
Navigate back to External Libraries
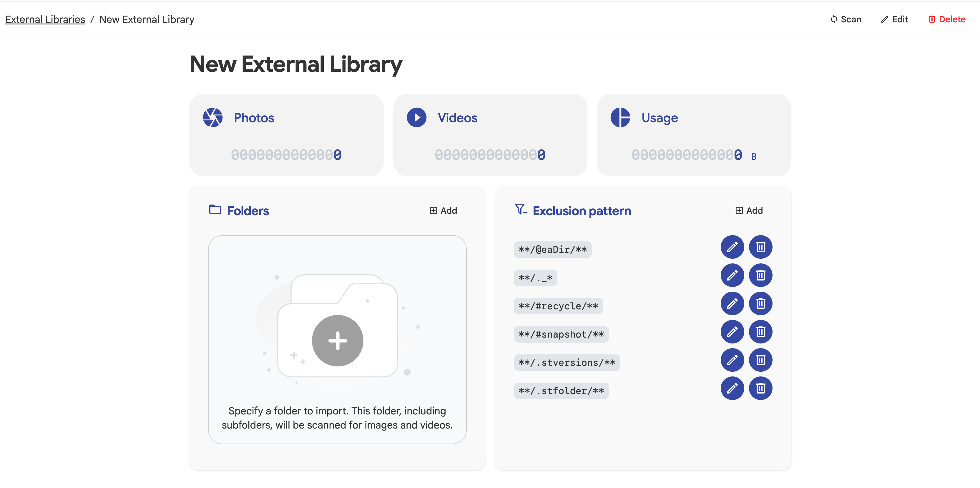[x=45, y=19]
